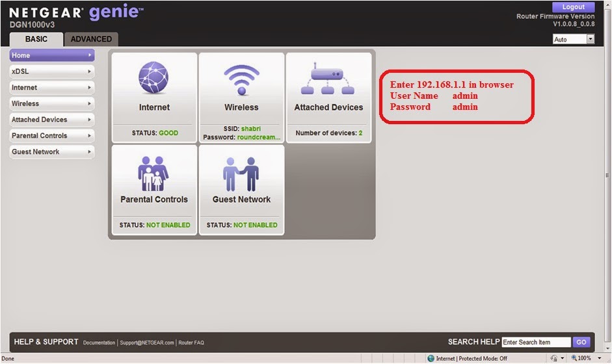Click the Parental Controls tile title
Image resolution: width=612 pixels, height=364 pixels.
[x=154, y=200]
